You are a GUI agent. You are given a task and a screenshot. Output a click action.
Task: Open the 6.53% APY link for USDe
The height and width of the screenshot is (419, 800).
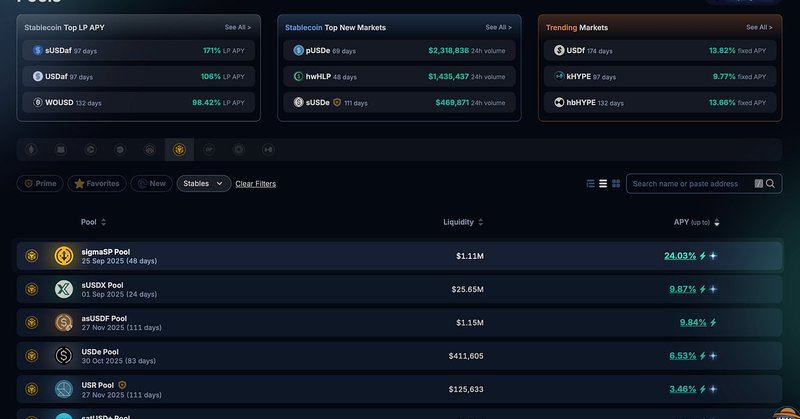[683, 356]
